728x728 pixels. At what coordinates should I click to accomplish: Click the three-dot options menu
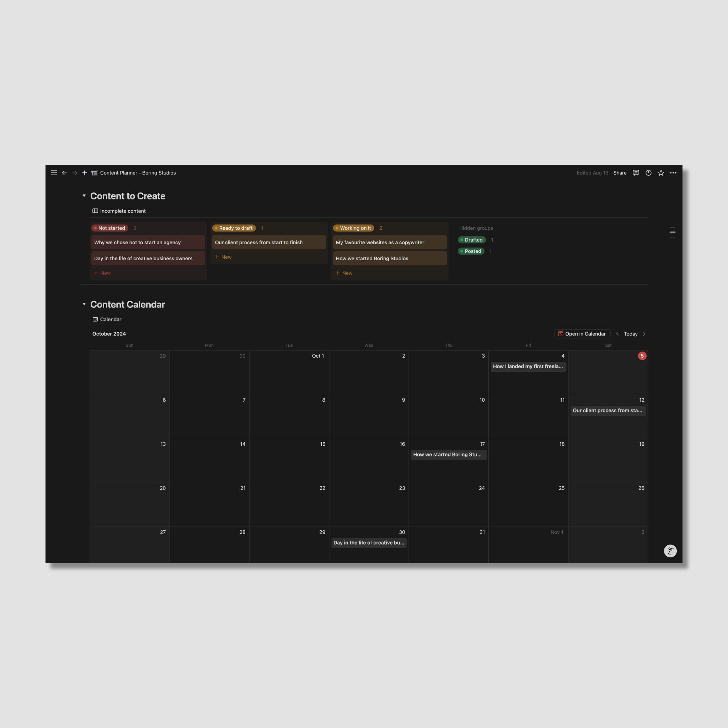click(x=673, y=173)
